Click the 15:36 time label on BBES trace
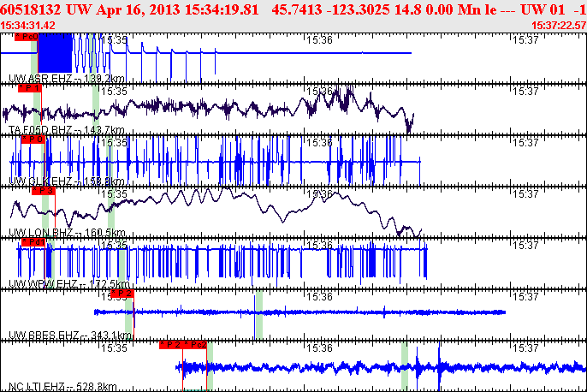The image size is (587, 392). (319, 296)
